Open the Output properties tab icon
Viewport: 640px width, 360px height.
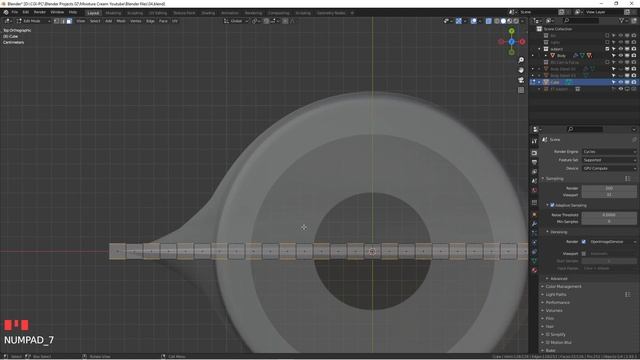click(x=534, y=162)
